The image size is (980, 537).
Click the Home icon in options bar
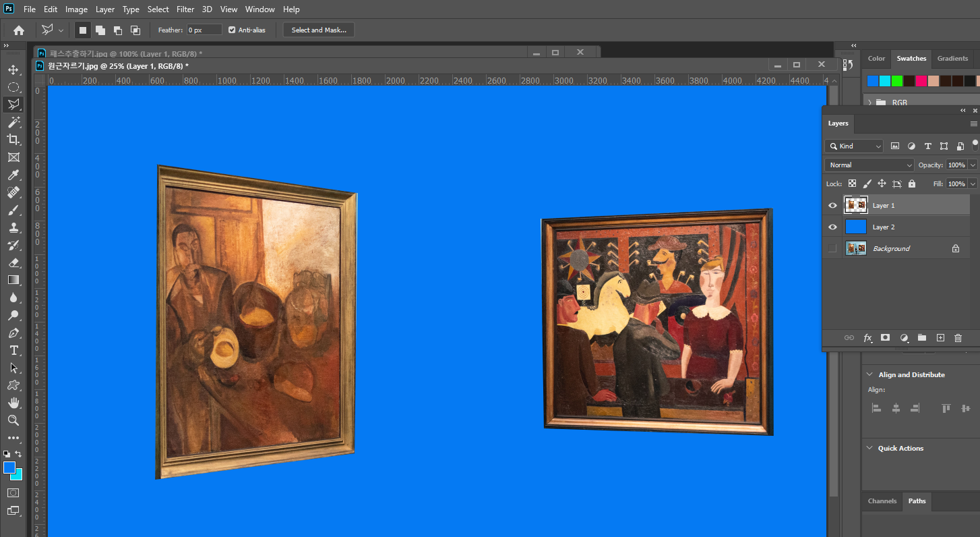pos(19,30)
